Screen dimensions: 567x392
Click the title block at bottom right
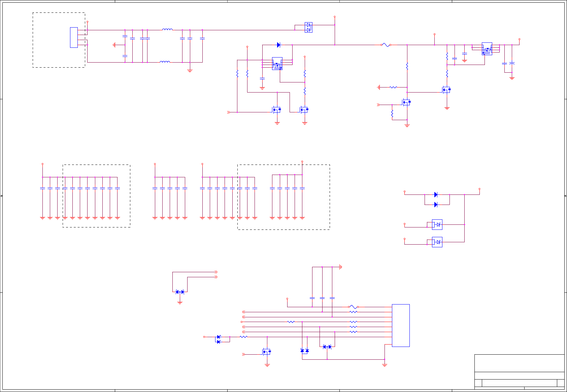click(520, 371)
